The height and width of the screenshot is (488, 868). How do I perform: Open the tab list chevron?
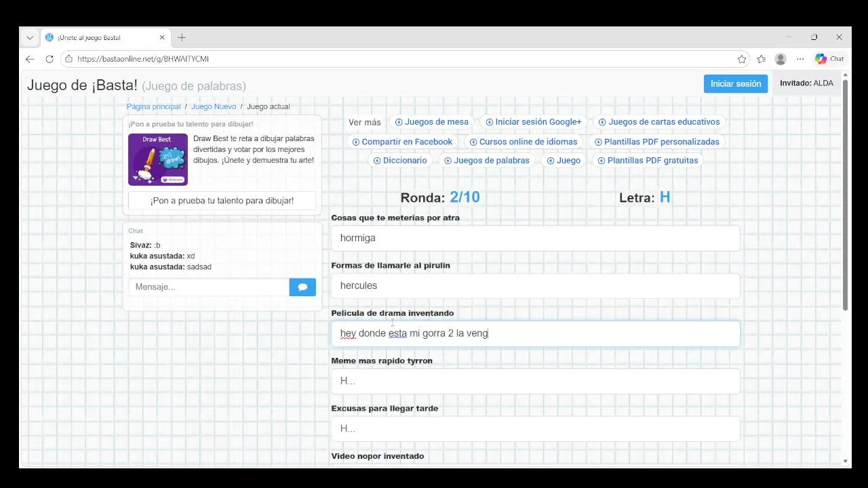[x=30, y=37]
